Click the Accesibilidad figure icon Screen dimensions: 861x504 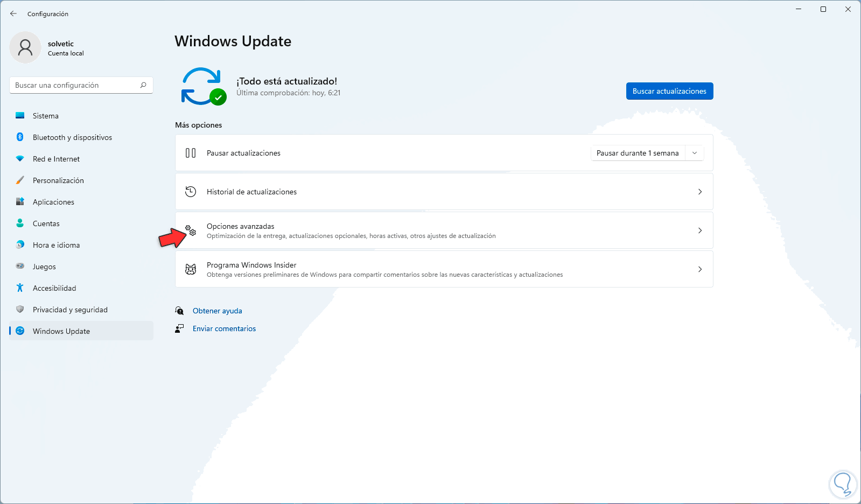coord(20,288)
